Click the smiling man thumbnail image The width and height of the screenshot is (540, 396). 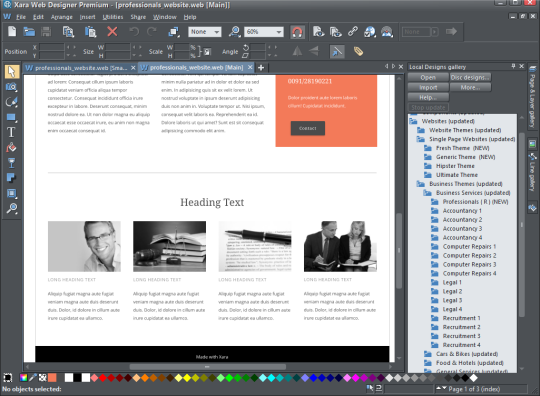[x=84, y=246]
